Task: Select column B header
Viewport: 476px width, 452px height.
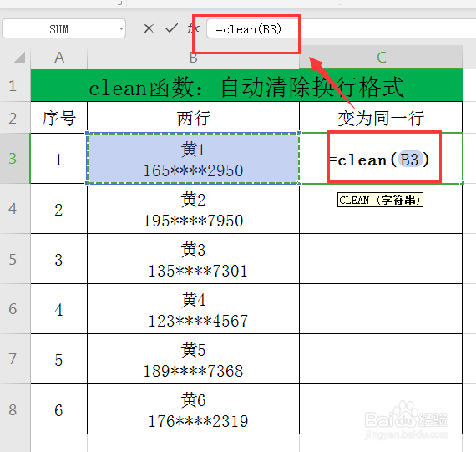Action: [x=193, y=57]
